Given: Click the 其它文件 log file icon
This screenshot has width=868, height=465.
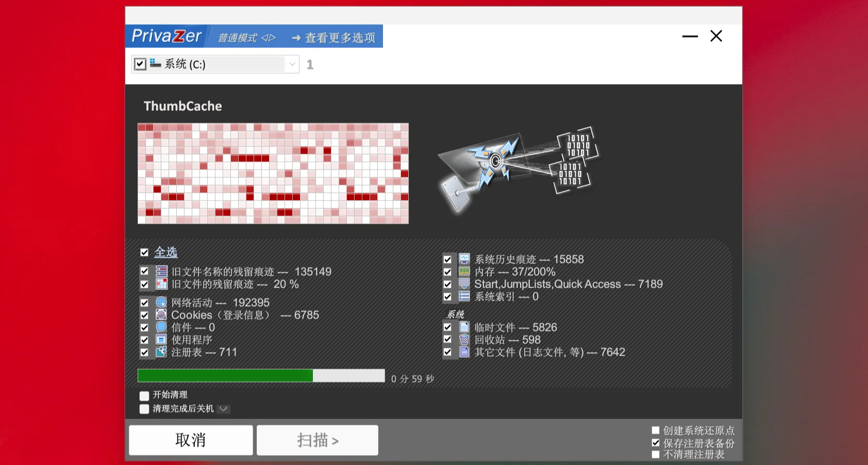Looking at the screenshot, I should click(x=464, y=352).
